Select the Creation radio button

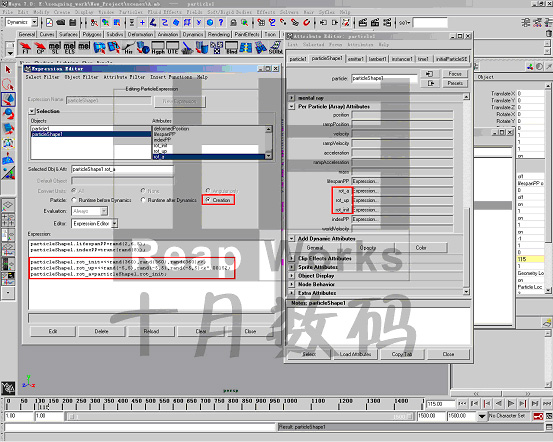[208, 200]
